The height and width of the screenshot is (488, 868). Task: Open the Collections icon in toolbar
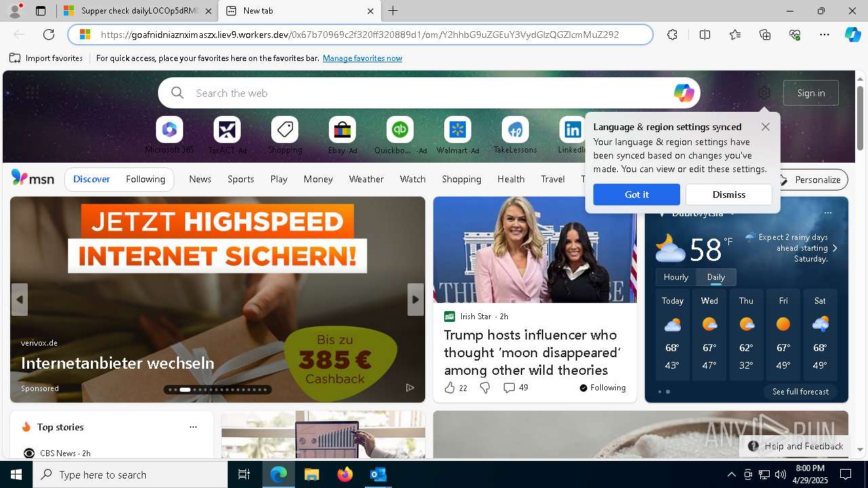tap(765, 35)
